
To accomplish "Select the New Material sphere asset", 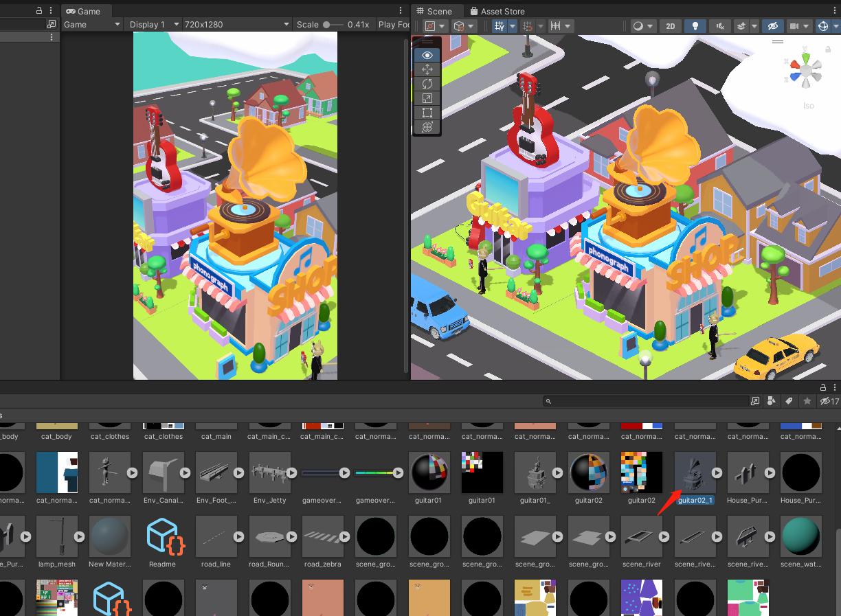I will pyautogui.click(x=110, y=537).
